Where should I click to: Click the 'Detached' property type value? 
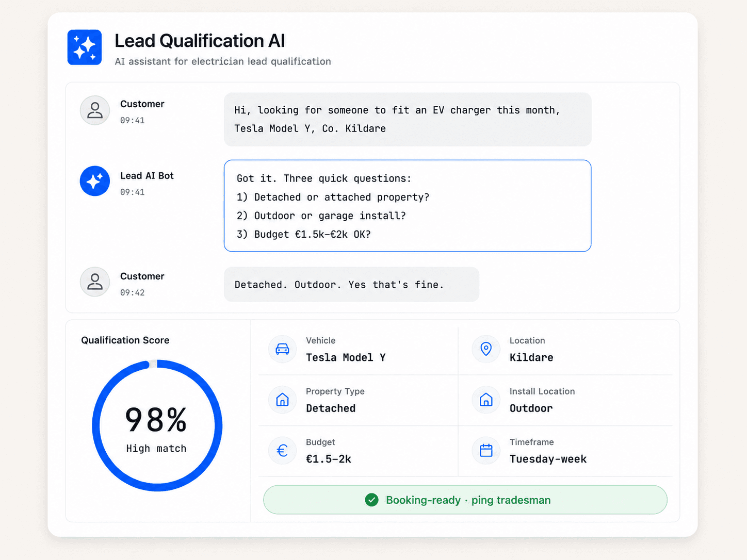coord(331,408)
